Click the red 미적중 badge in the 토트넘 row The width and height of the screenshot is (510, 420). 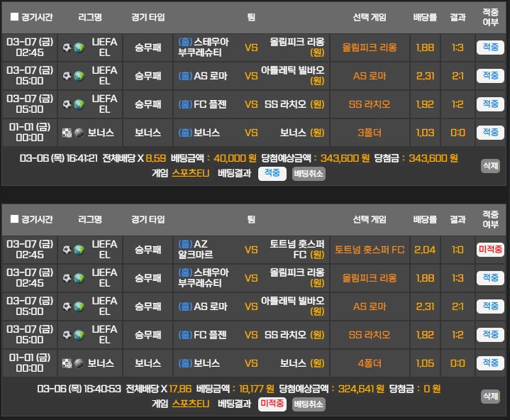click(x=490, y=250)
